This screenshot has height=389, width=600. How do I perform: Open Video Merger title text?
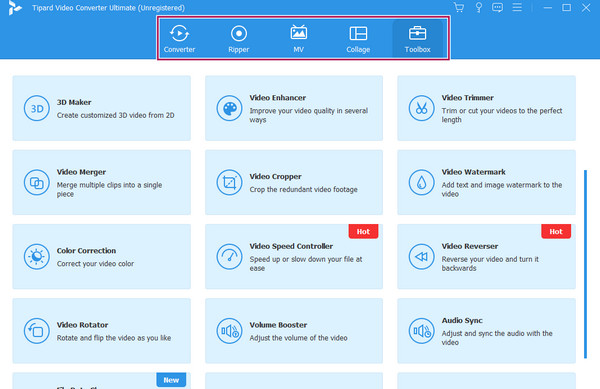[81, 172]
